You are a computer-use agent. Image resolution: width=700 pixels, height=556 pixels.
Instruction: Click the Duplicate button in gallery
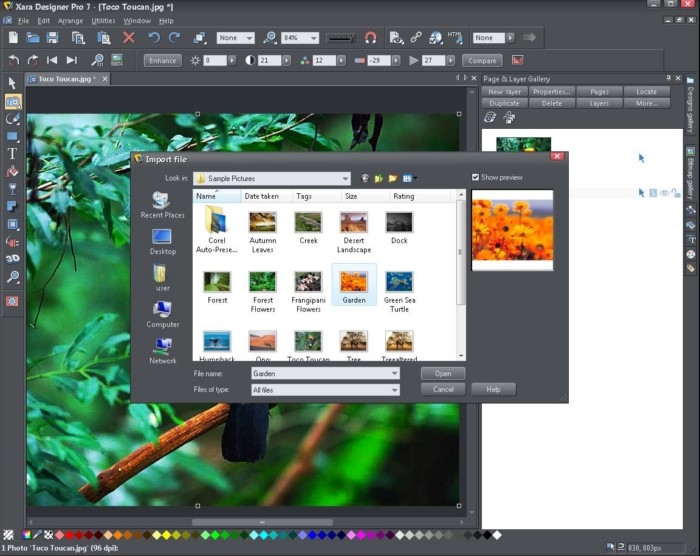click(504, 103)
